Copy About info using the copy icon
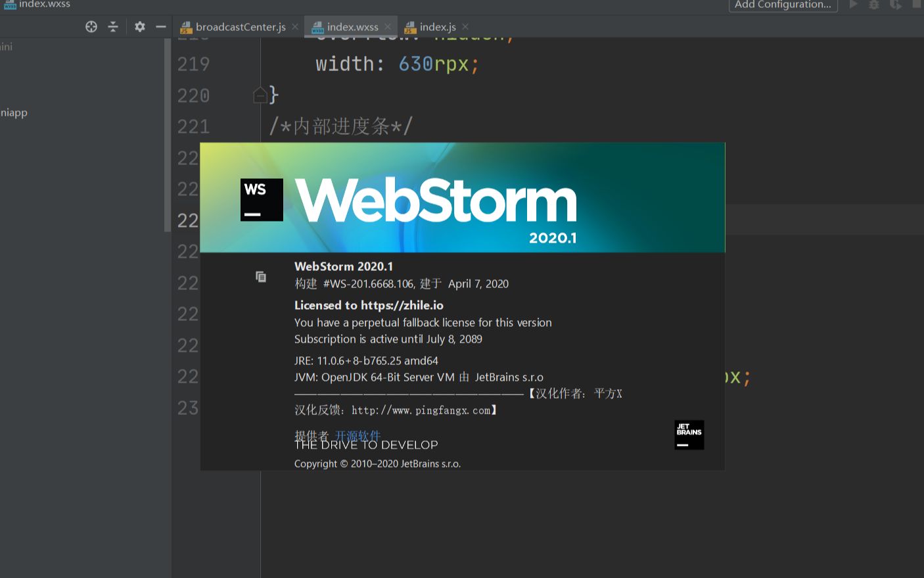Image resolution: width=924 pixels, height=578 pixels. click(x=261, y=277)
